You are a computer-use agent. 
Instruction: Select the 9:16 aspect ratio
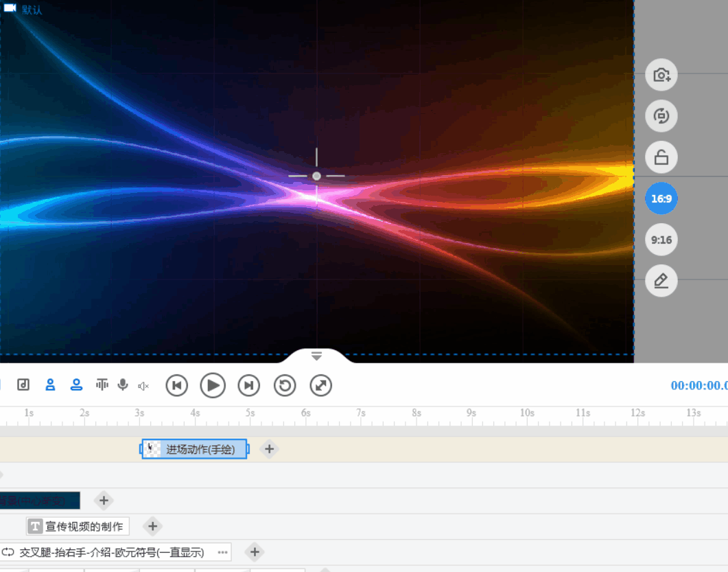661,240
